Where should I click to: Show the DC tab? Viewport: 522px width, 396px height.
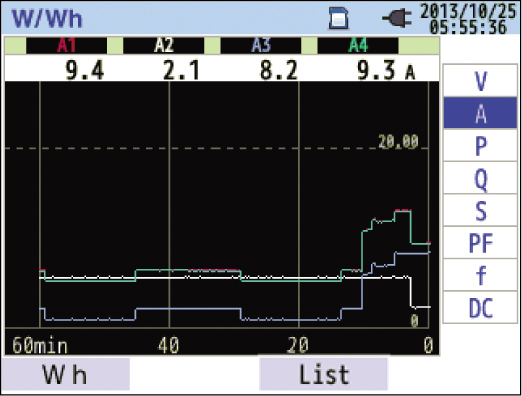click(480, 307)
